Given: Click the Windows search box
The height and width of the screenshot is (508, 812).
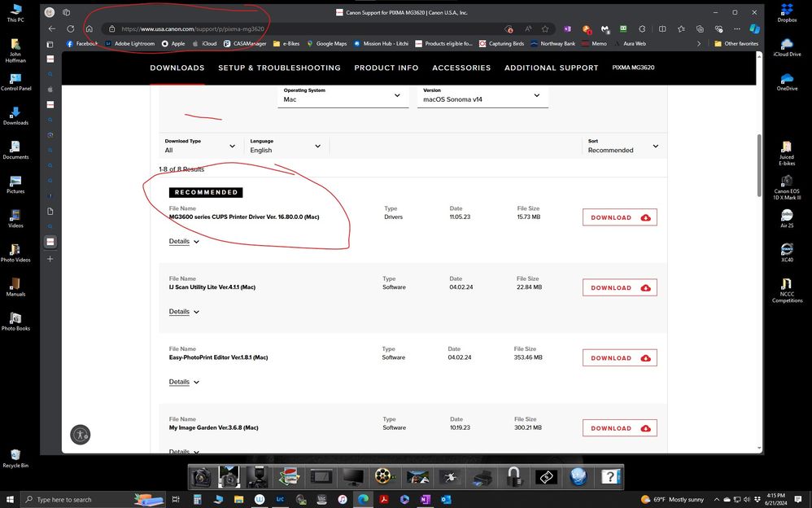Looking at the screenshot, I should [73, 499].
